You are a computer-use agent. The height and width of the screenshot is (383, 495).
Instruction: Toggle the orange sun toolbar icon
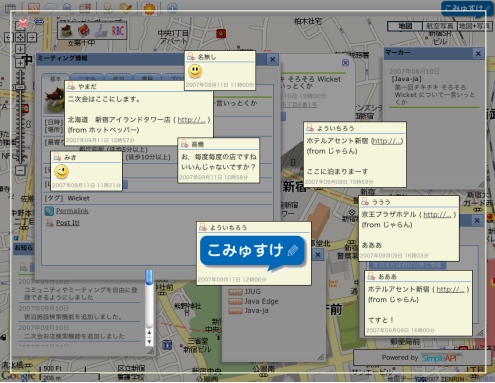point(149,8)
